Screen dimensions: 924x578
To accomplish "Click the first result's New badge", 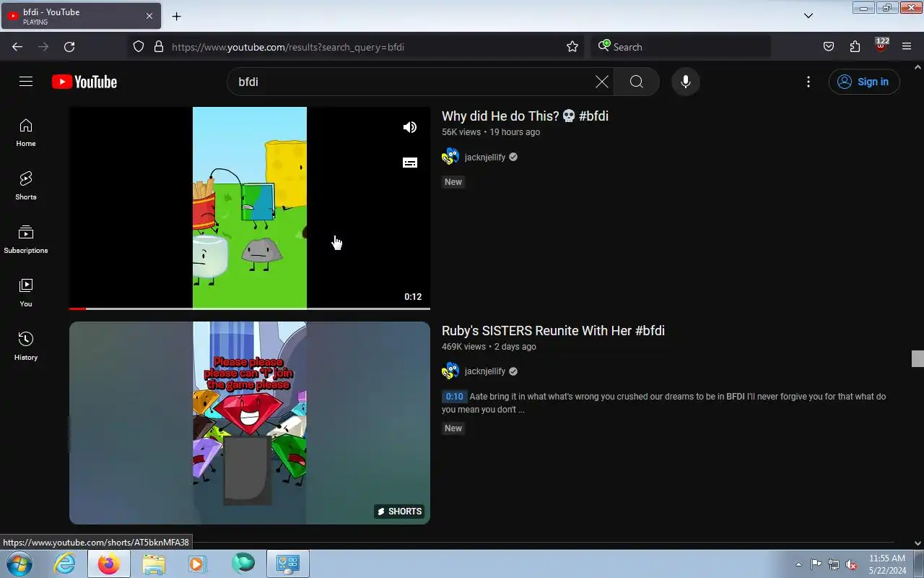I will (453, 182).
